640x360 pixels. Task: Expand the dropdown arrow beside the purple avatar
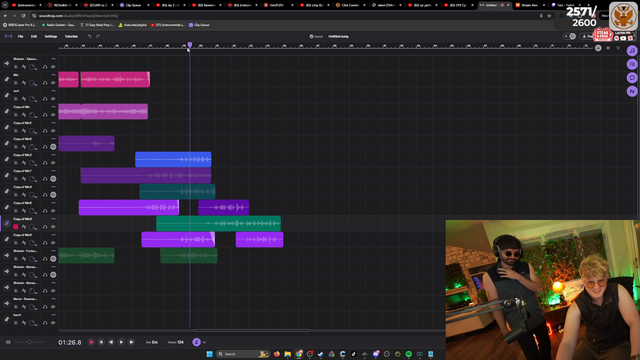(204, 342)
